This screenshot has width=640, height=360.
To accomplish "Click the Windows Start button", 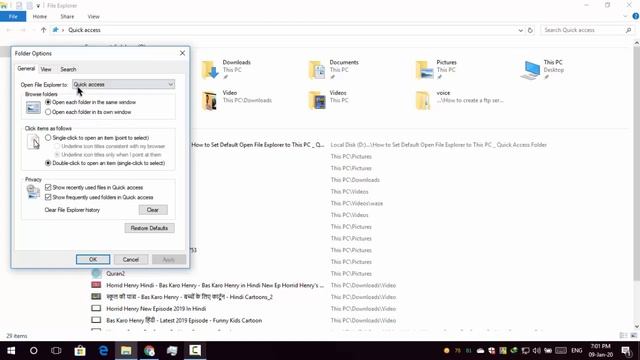I will coord(11,351).
